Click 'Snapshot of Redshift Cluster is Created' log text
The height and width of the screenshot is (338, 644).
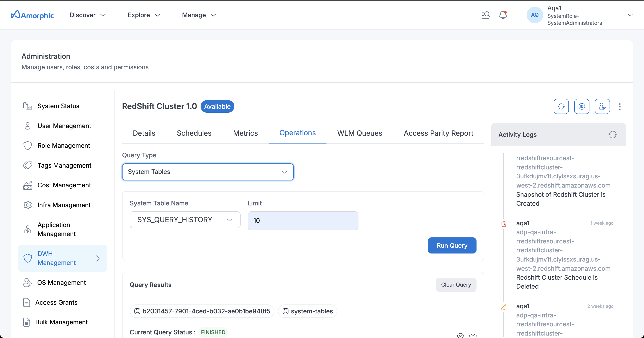tap(561, 199)
